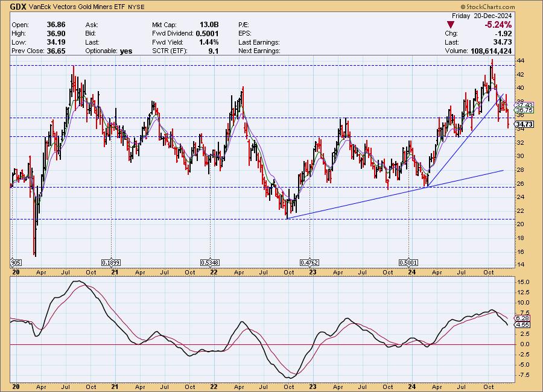543x392 pixels.
Task: Click the Friday 20-Dec-2024 date
Action: (481, 16)
